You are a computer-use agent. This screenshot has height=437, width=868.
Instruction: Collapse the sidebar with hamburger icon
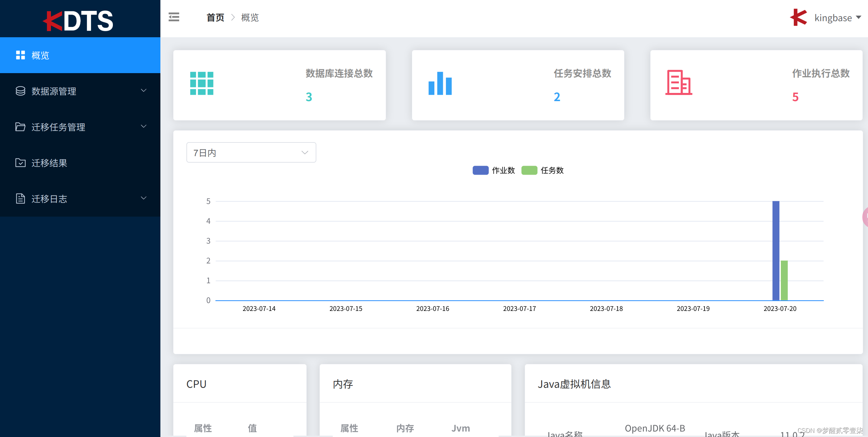pyautogui.click(x=174, y=17)
